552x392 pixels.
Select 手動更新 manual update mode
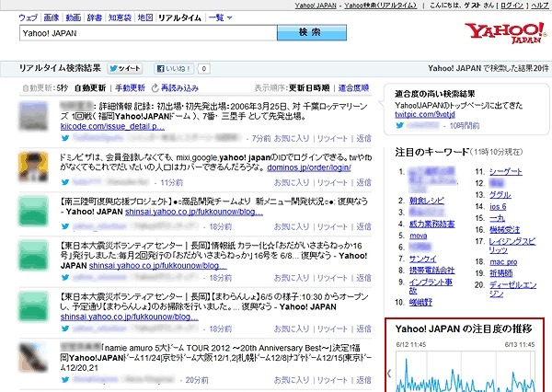tap(130, 88)
